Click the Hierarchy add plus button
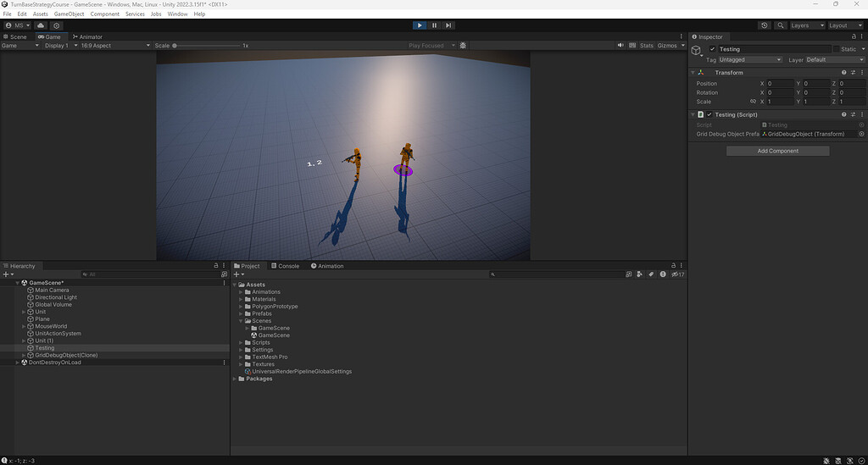Image resolution: width=868 pixels, height=465 pixels. [7, 274]
